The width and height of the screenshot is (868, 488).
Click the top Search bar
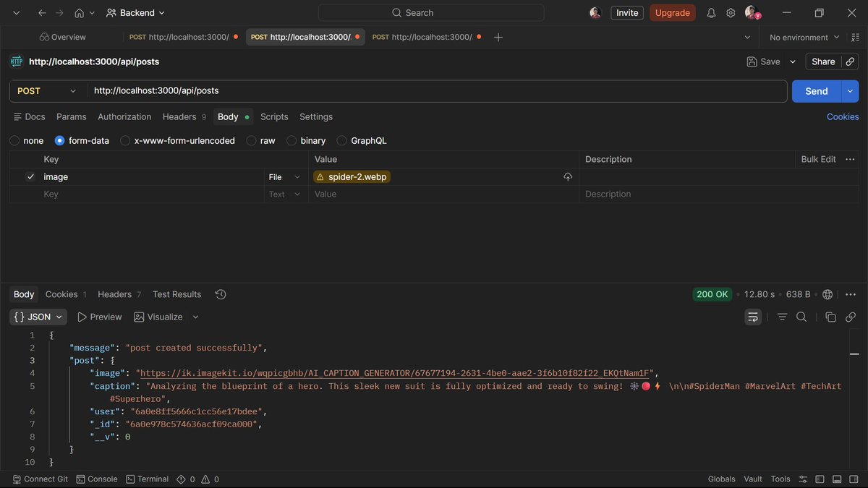pyautogui.click(x=431, y=13)
